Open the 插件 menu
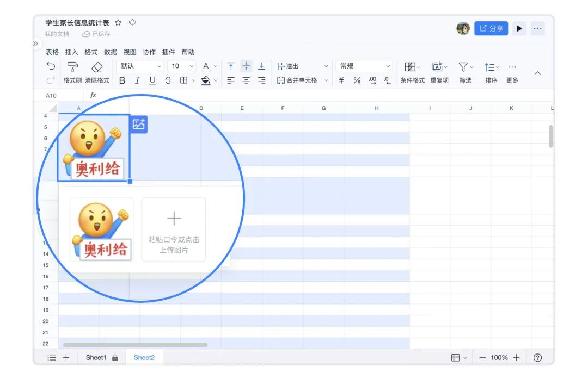 (x=168, y=52)
